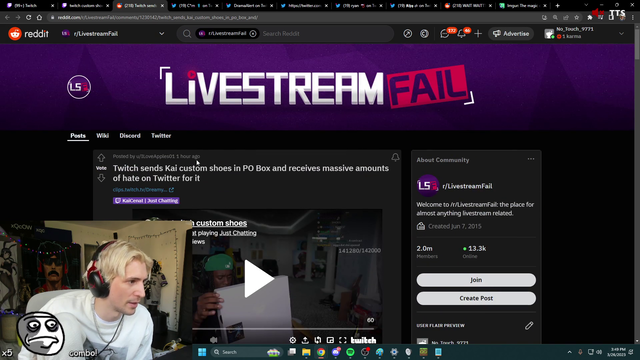Open a new Chrome tab
This screenshot has width=640, height=360.
pos(557,6)
